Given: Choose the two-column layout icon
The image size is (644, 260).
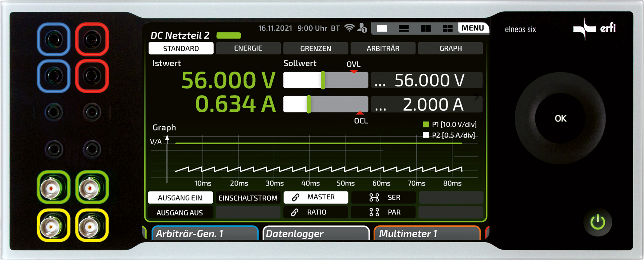Looking at the screenshot, I should click(426, 29).
